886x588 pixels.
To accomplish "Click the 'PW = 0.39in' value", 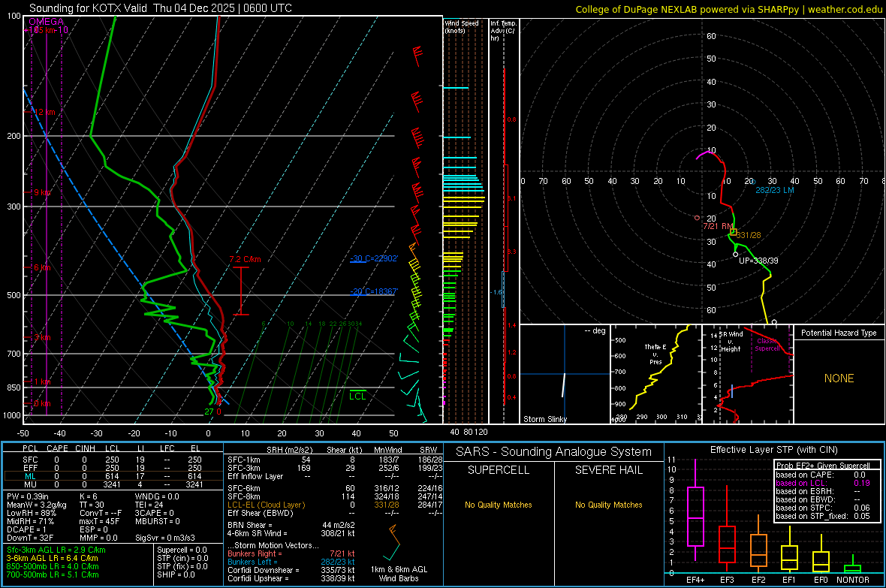I will click(28, 496).
